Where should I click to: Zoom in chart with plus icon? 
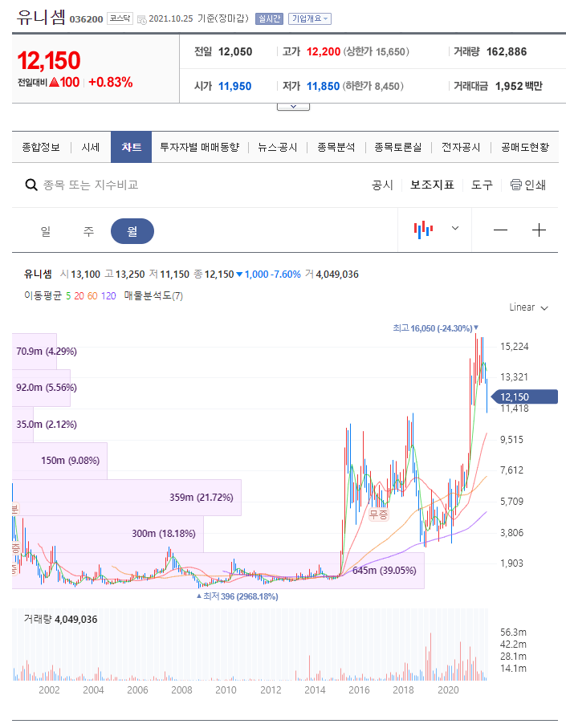[x=539, y=230]
